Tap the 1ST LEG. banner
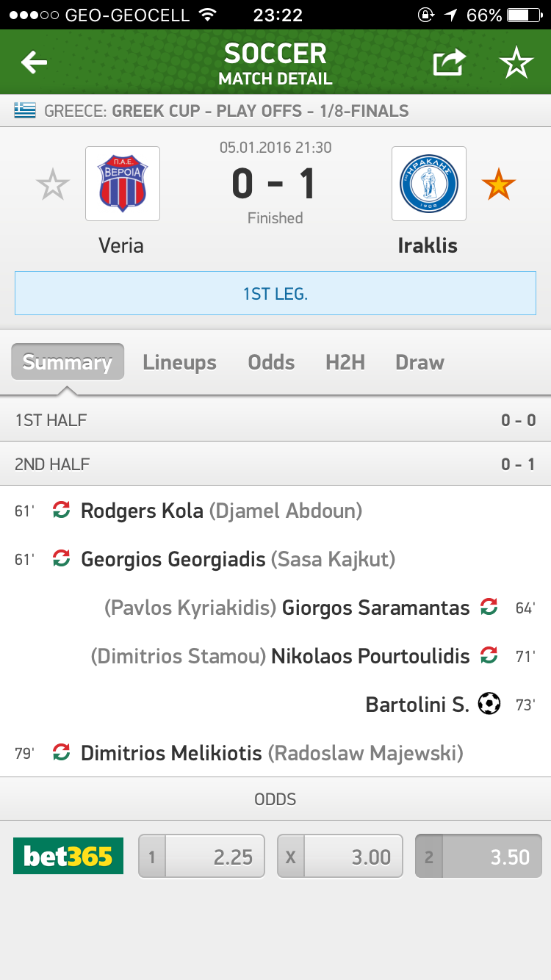 click(x=275, y=294)
